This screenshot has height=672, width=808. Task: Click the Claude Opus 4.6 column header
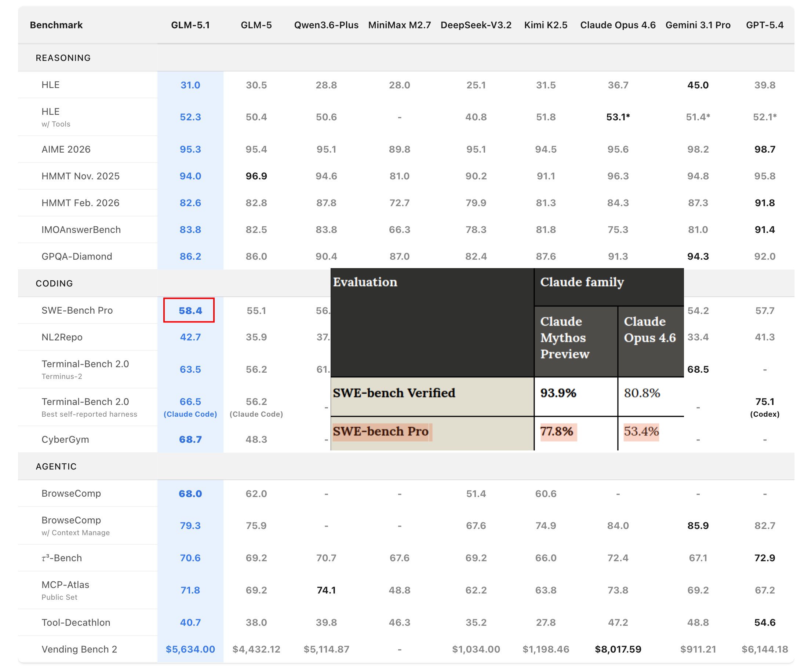point(618,25)
